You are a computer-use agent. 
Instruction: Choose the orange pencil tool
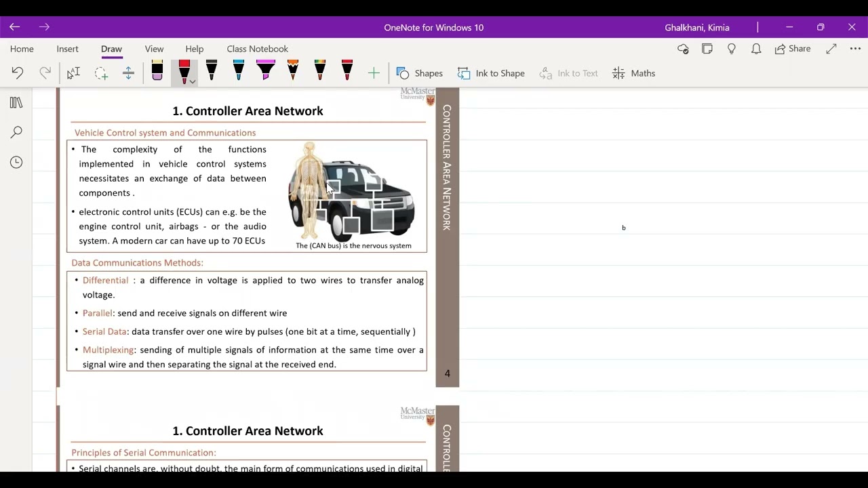293,70
